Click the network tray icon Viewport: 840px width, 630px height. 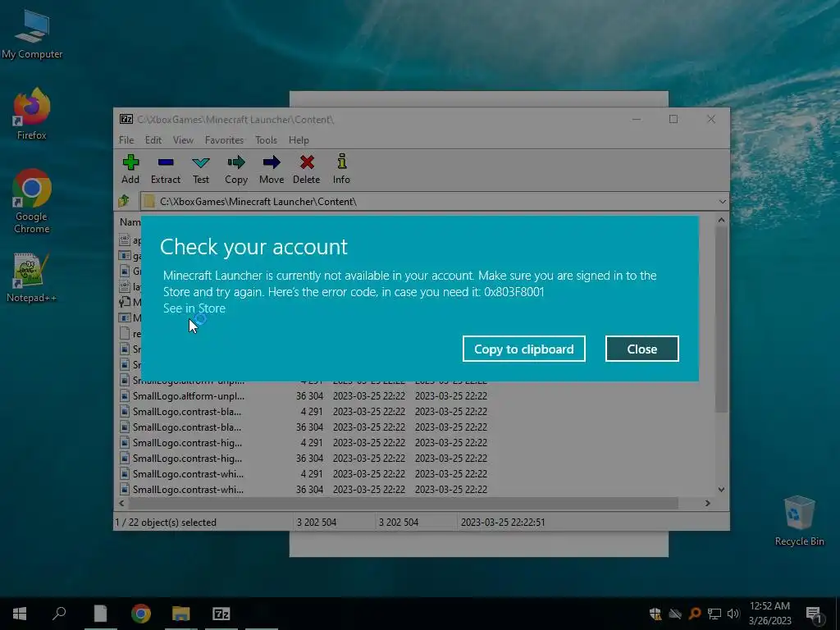714,614
